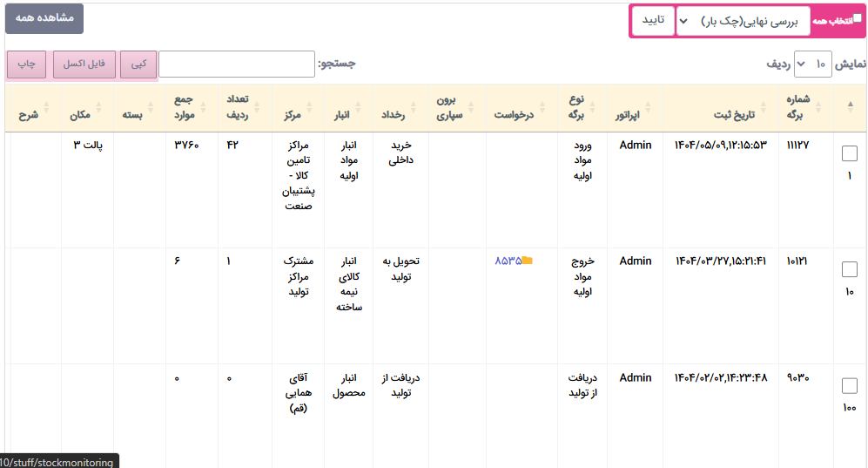Viewport: 868px width, 468px height.
Task: Sort by مرکز column header
Action: pos(298,114)
